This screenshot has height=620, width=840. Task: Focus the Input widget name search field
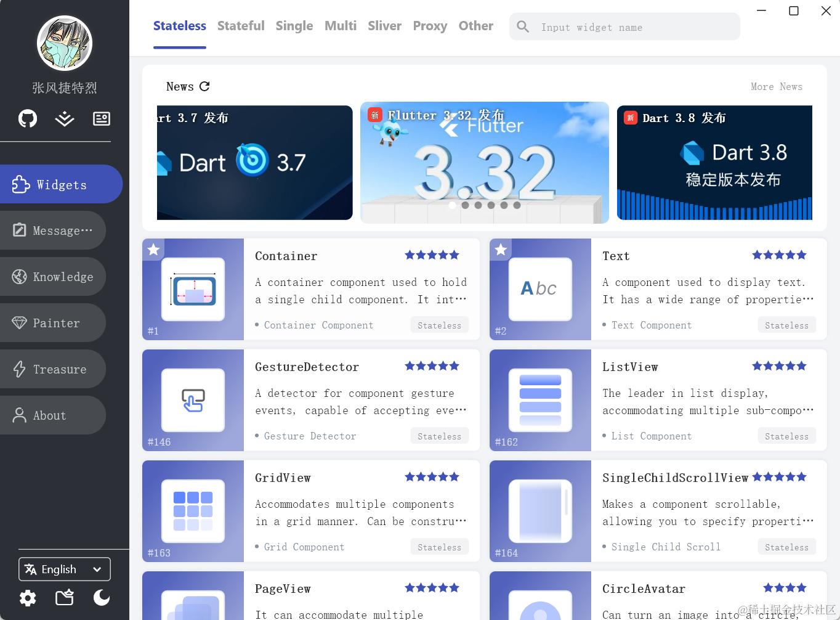(624, 27)
